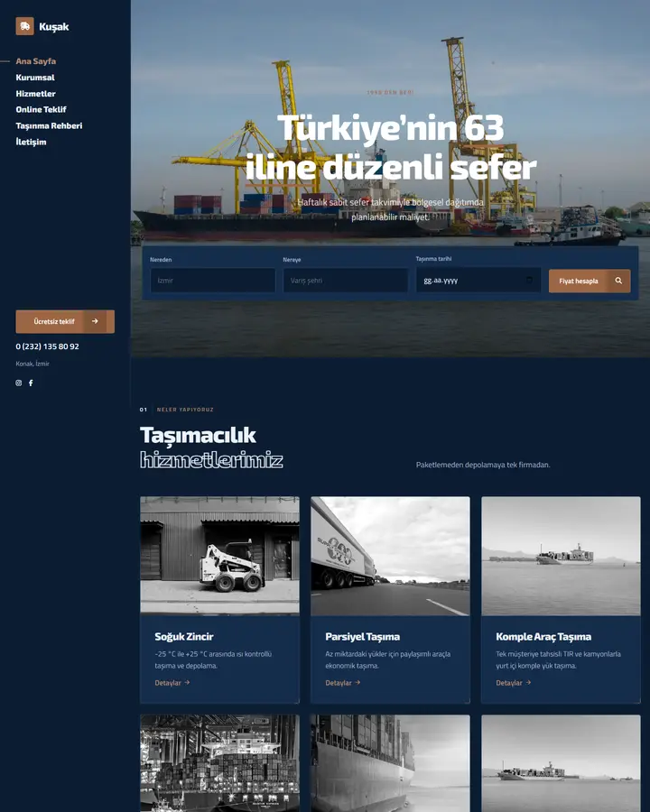The image size is (650, 812).
Task: Open the Instagram social icon
Action: [19, 383]
